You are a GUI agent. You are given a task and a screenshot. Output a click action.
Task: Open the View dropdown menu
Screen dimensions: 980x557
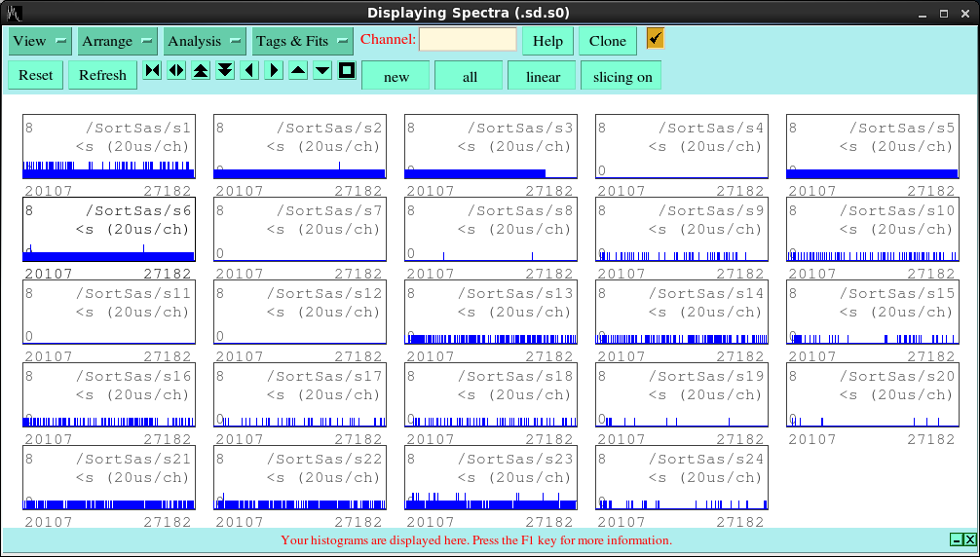(40, 41)
